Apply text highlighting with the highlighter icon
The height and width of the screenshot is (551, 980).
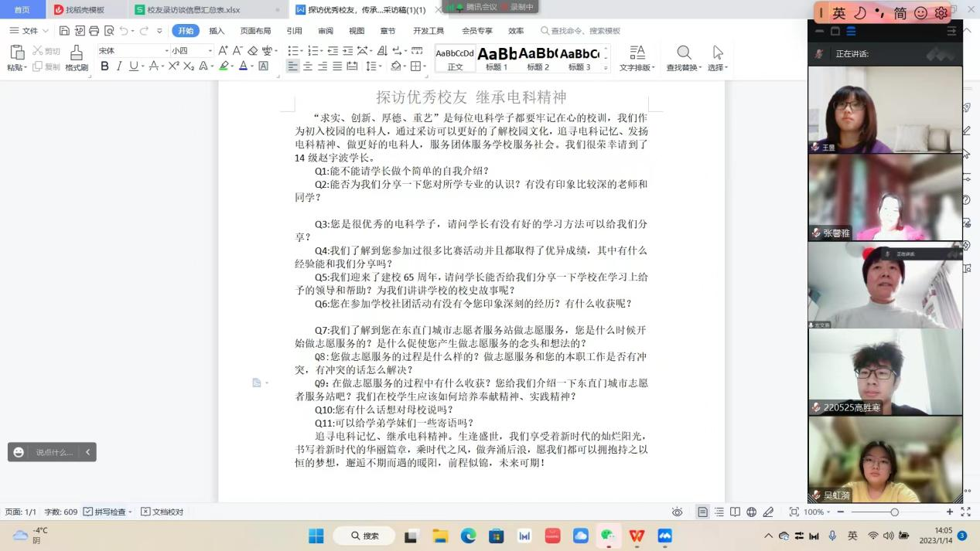[224, 66]
